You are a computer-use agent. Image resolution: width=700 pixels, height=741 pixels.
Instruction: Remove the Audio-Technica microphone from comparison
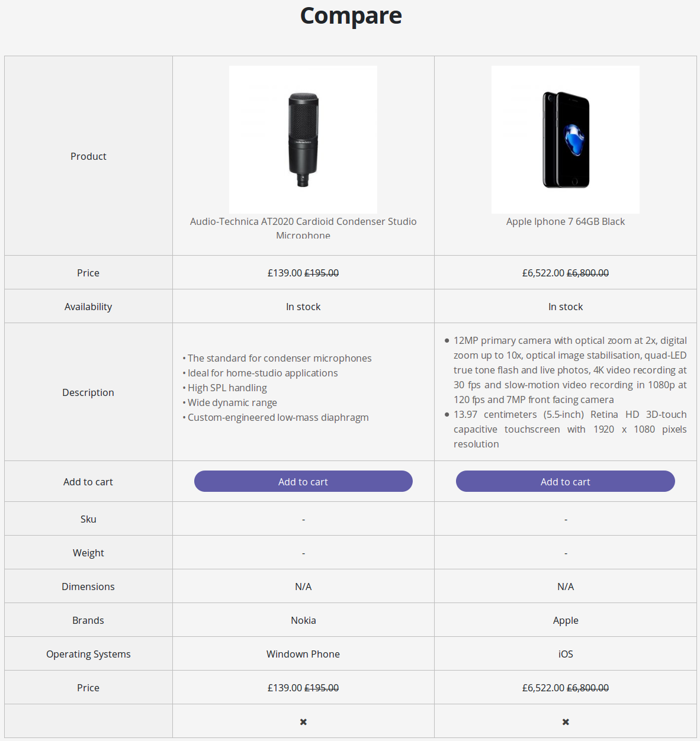303,721
